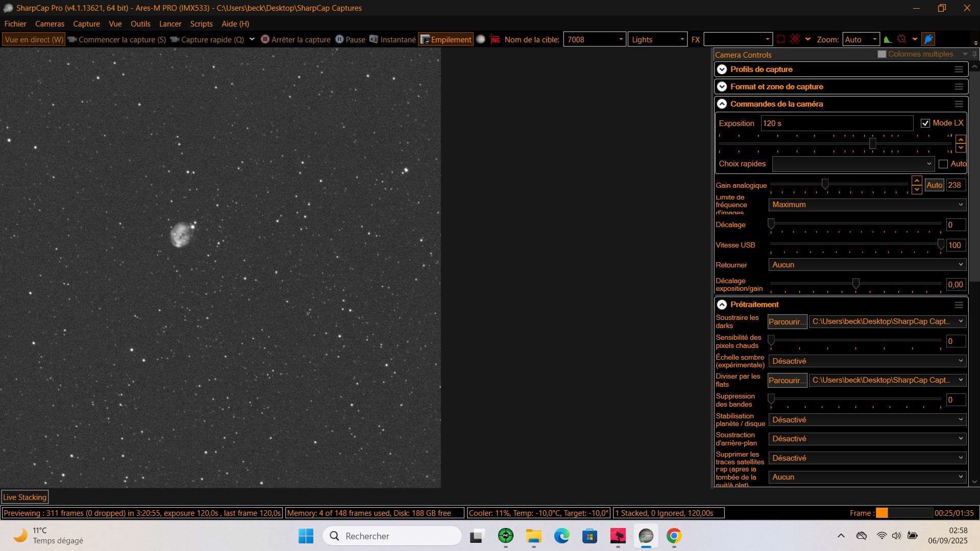Click the red NG plate-solve icon
The width and height of the screenshot is (980, 551).
click(x=495, y=39)
